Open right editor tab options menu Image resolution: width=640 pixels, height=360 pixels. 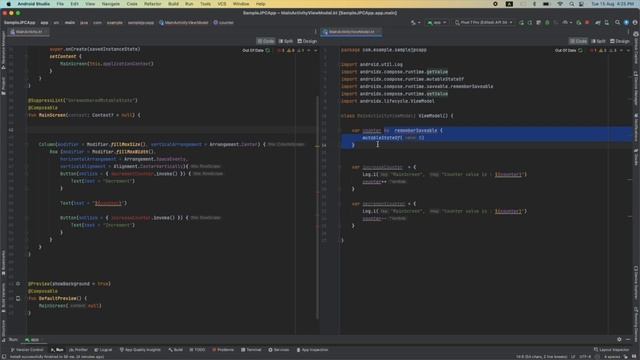628,32
